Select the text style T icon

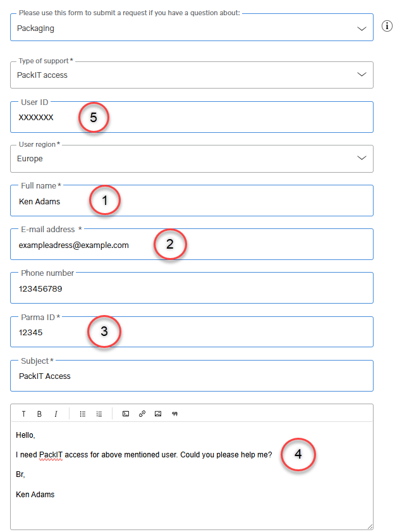[23, 414]
